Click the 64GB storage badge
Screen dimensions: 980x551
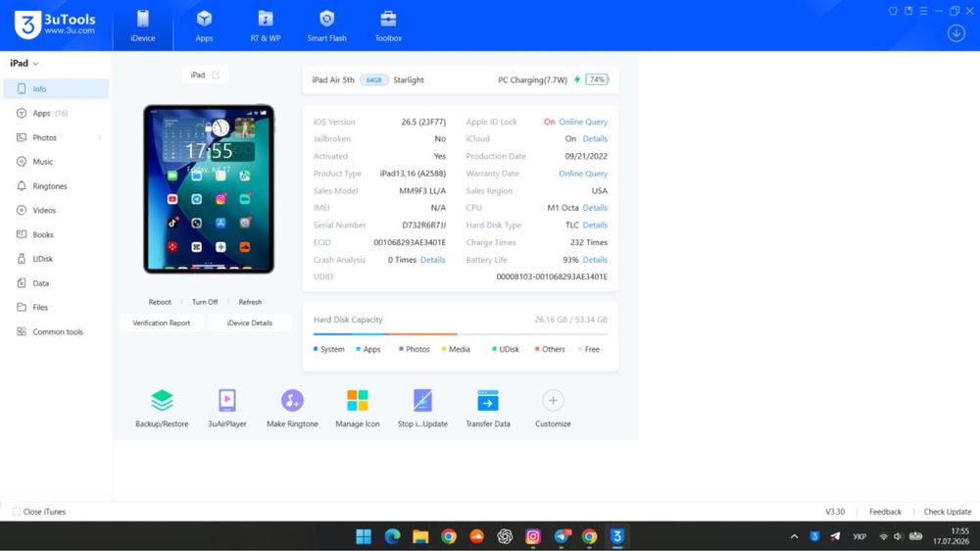pos(373,80)
